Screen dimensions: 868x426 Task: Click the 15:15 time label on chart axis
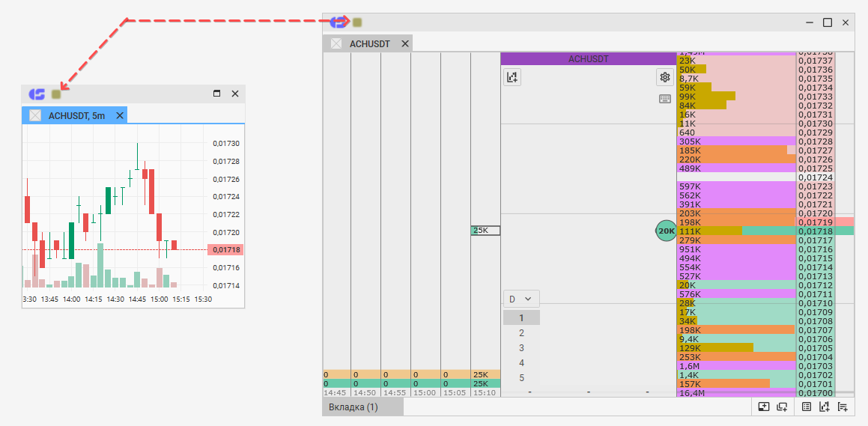click(181, 299)
